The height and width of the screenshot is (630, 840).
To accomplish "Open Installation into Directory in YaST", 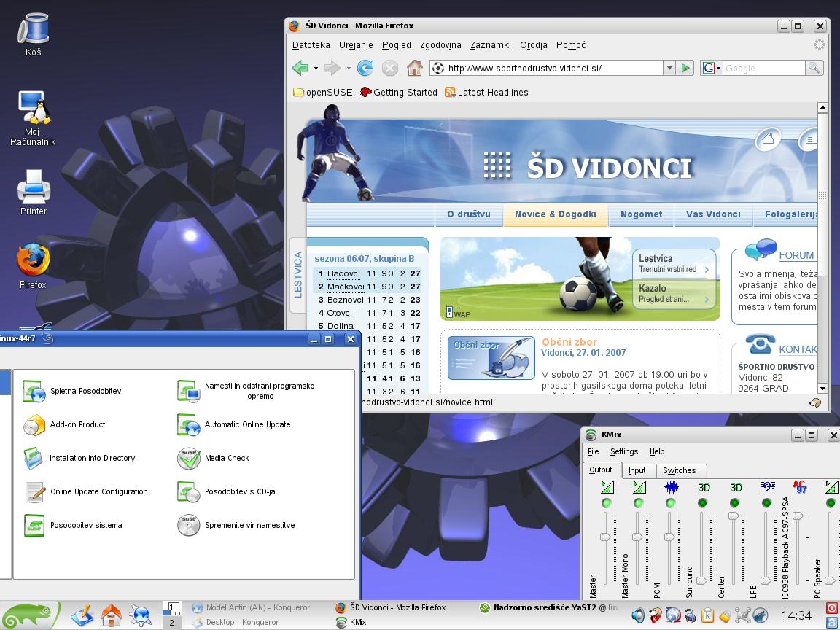I will (x=79, y=459).
